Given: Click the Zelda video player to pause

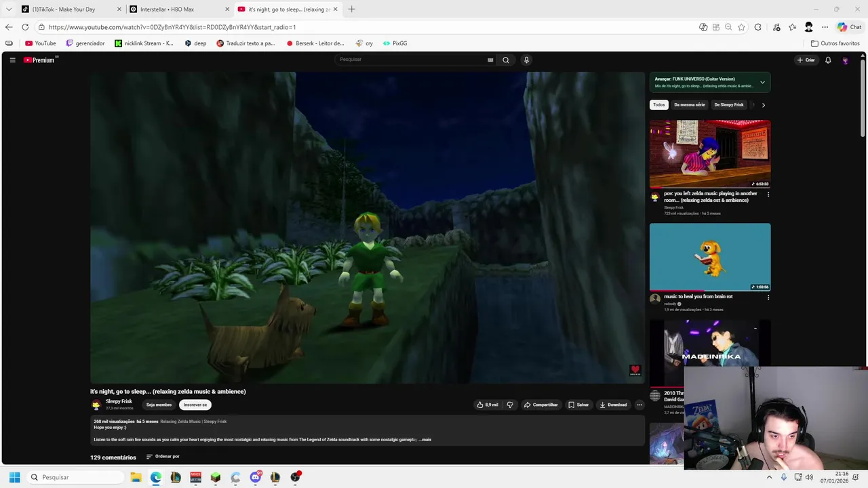Looking at the screenshot, I should click(368, 228).
